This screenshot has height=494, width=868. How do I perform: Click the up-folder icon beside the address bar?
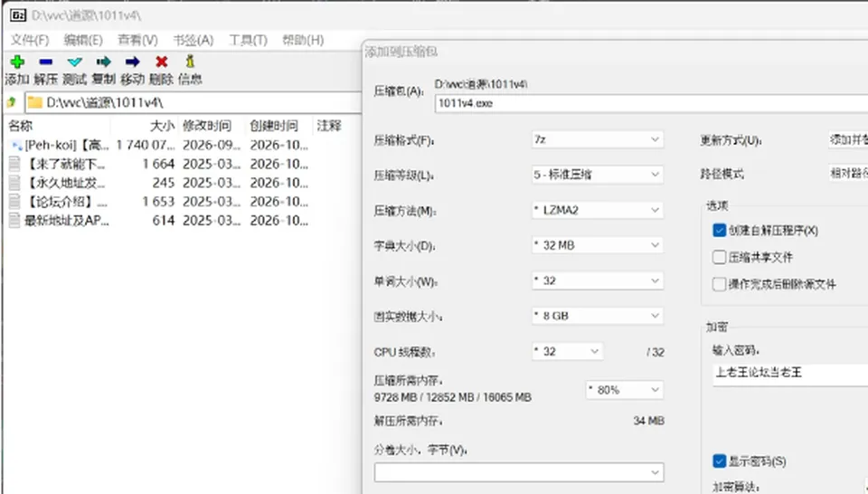pyautogui.click(x=12, y=102)
